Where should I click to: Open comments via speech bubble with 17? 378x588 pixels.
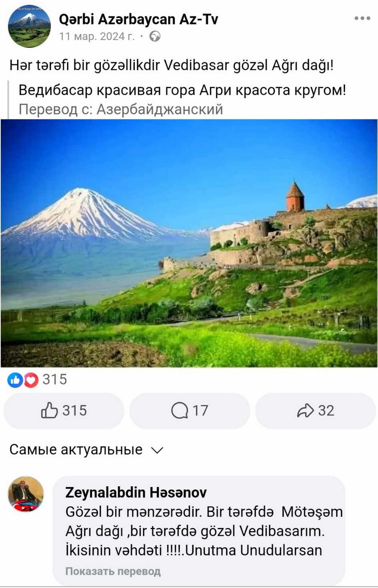click(189, 411)
